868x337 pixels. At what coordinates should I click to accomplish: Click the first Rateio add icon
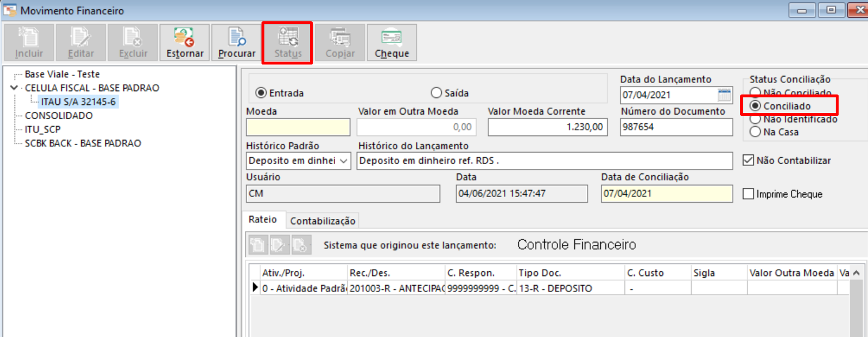pos(257,245)
